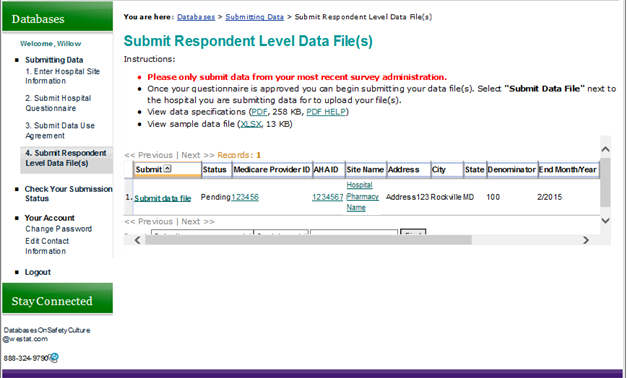
Task: Sort table by Status column header
Action: click(x=216, y=169)
